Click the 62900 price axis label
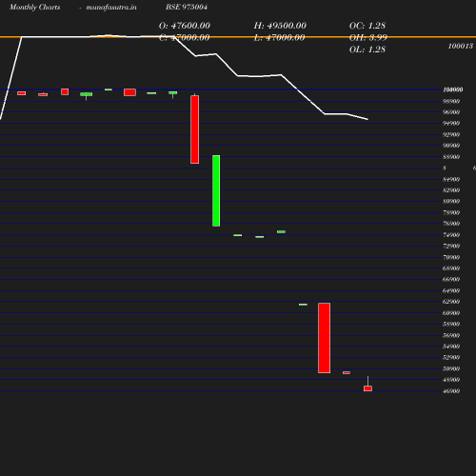 451,302
